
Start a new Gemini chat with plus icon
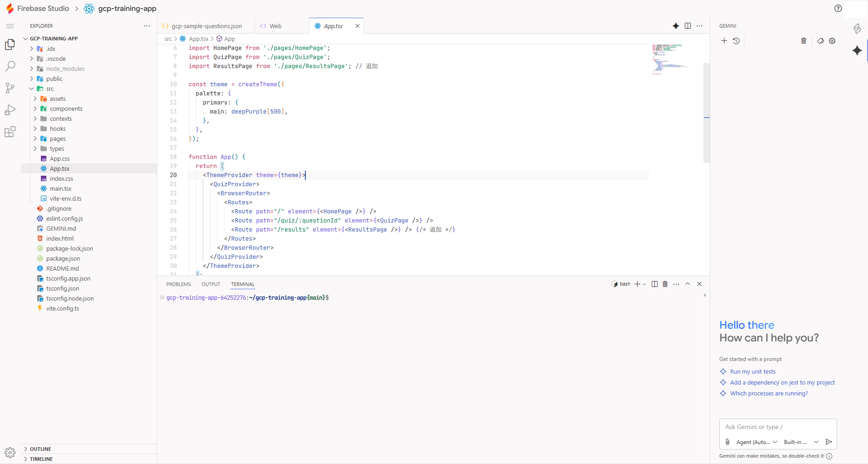coord(724,41)
